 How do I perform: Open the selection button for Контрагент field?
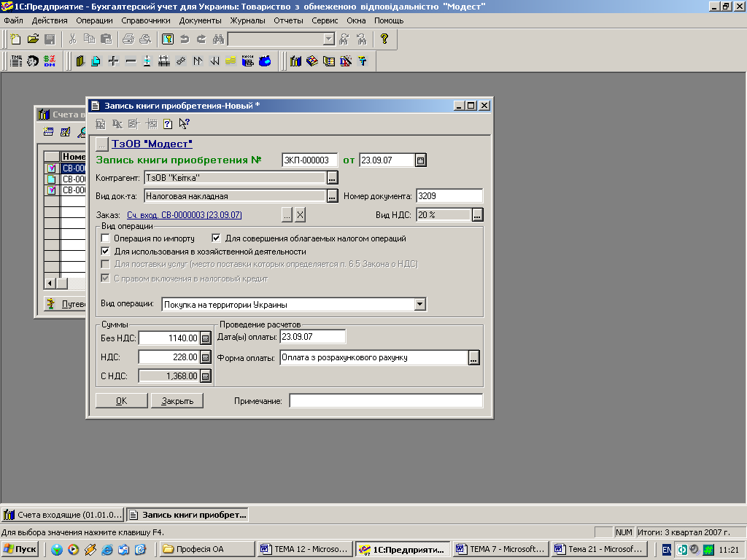tap(333, 178)
